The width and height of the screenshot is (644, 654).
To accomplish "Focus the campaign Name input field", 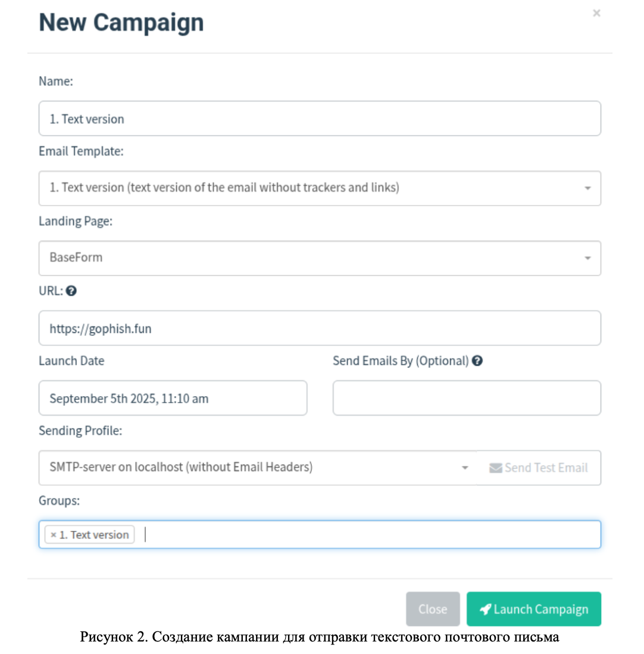I will pos(320,119).
